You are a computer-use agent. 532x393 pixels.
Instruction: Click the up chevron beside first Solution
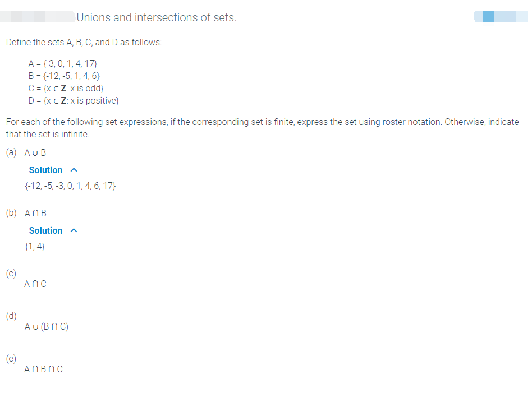click(74, 170)
